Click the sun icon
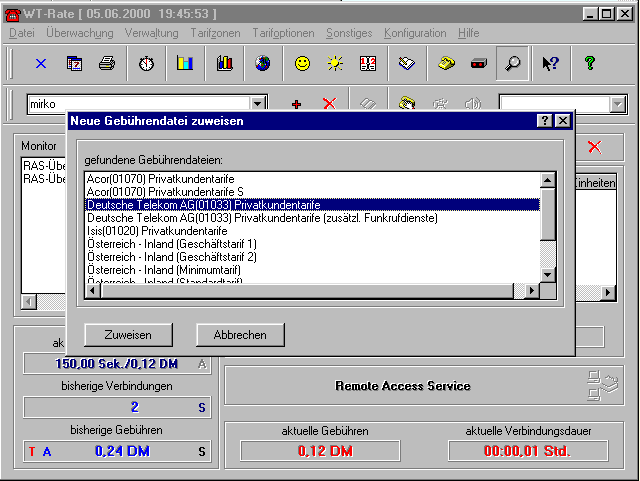 335,63
